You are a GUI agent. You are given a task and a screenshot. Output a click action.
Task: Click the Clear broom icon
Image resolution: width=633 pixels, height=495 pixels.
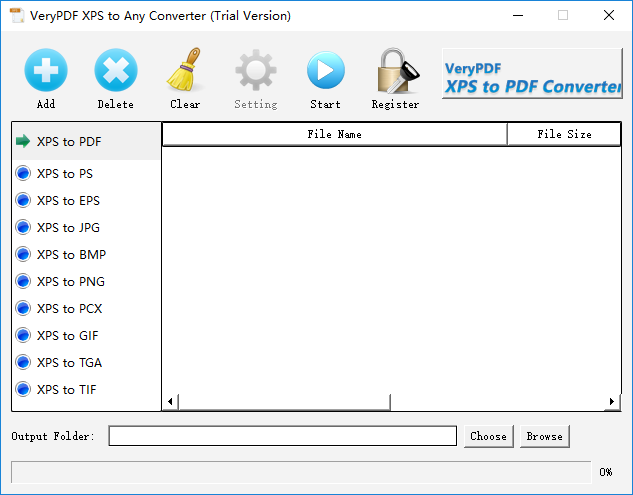tap(184, 69)
